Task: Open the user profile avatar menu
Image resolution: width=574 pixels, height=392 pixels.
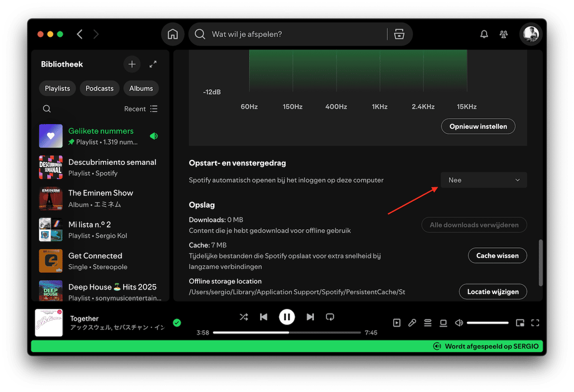Action: [x=531, y=34]
